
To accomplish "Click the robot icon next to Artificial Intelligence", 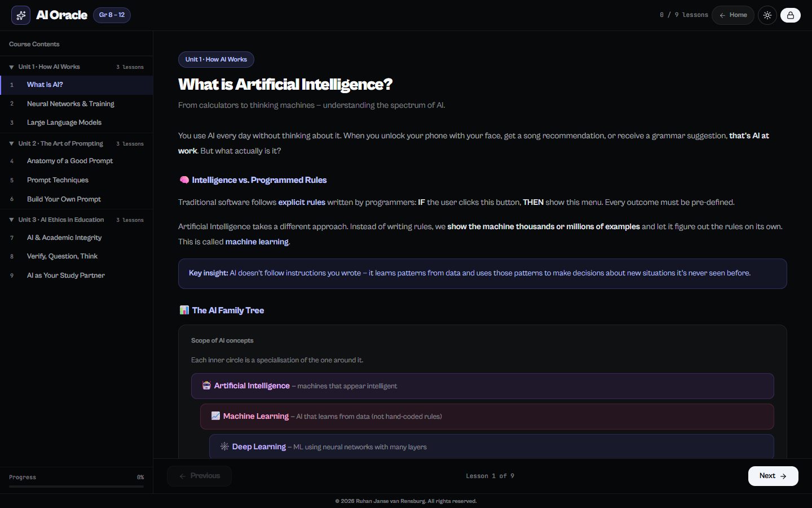I will pos(206,386).
